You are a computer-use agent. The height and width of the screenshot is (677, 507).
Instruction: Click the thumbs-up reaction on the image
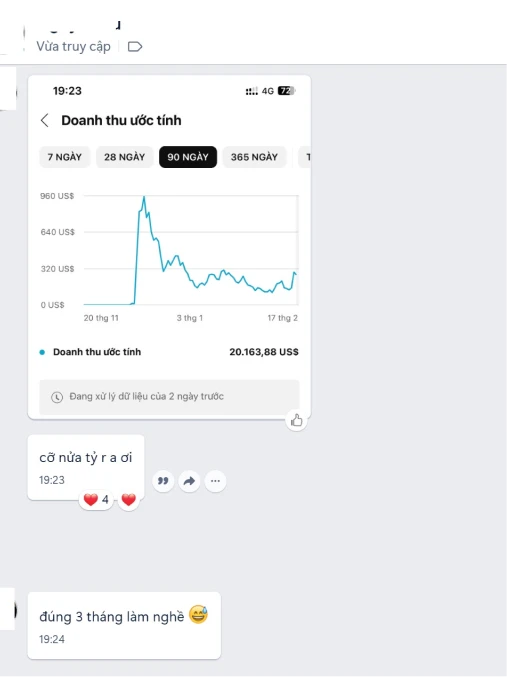tap(296, 420)
